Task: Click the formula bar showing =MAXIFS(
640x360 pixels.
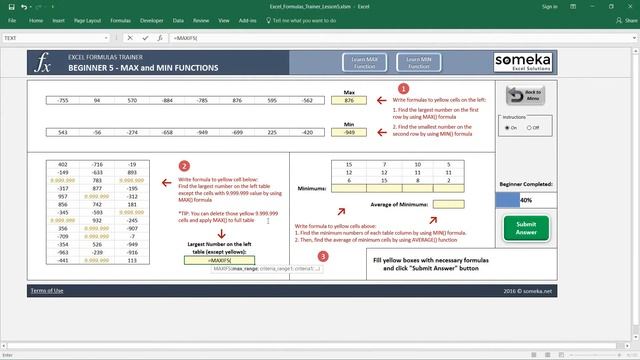Action: click(400, 38)
